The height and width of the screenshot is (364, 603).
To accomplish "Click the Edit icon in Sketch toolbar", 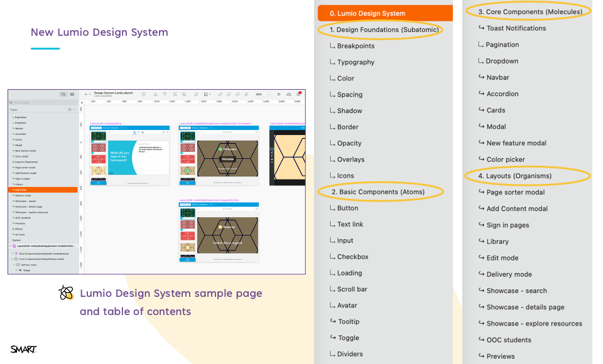I will tap(196, 94).
